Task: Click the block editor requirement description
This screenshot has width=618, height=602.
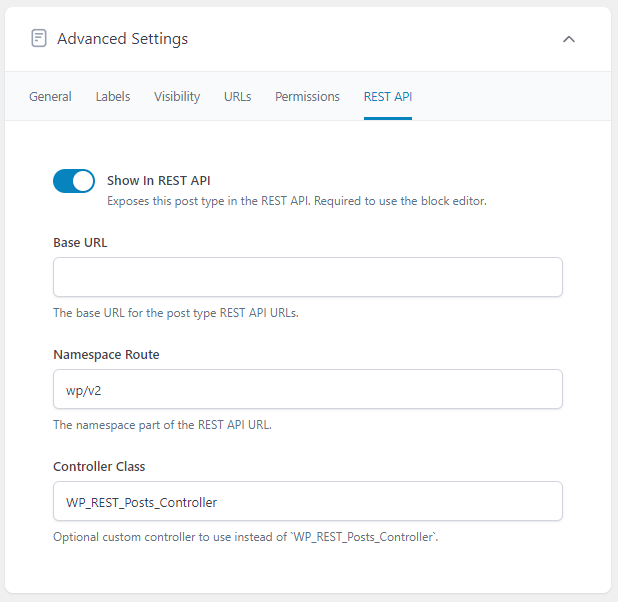Action: 296,201
